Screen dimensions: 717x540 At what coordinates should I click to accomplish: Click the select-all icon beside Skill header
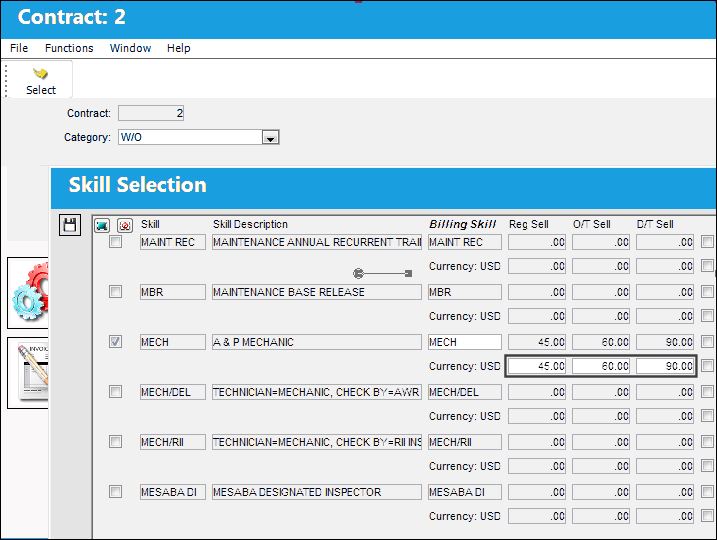click(102, 225)
